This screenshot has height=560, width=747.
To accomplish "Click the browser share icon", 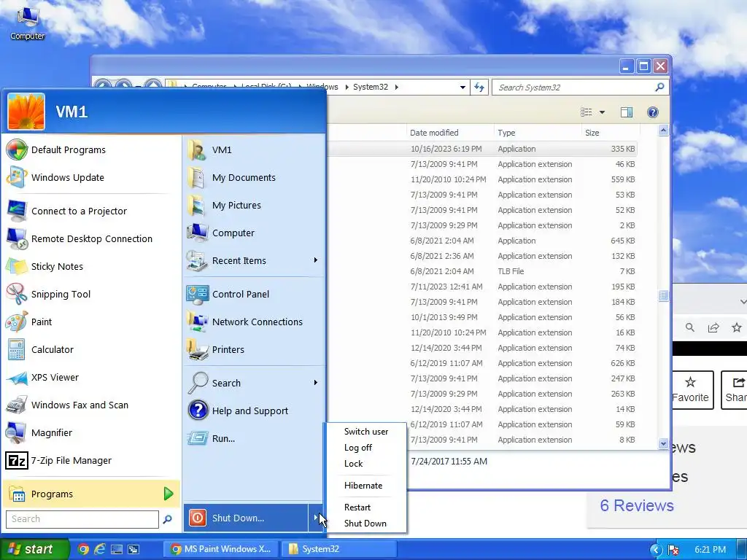I will coord(713,327).
